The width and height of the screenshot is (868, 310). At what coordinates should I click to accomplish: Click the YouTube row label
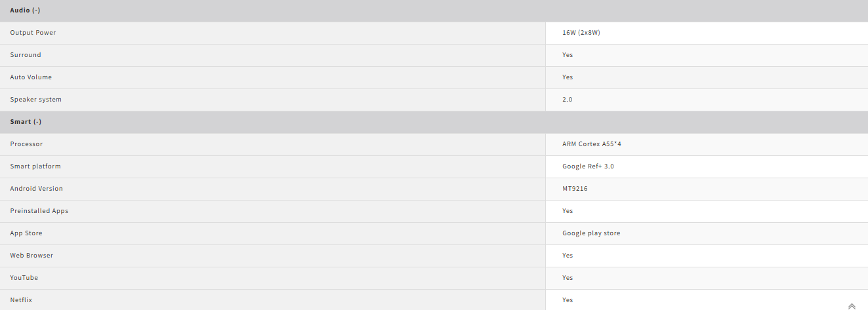click(x=24, y=278)
